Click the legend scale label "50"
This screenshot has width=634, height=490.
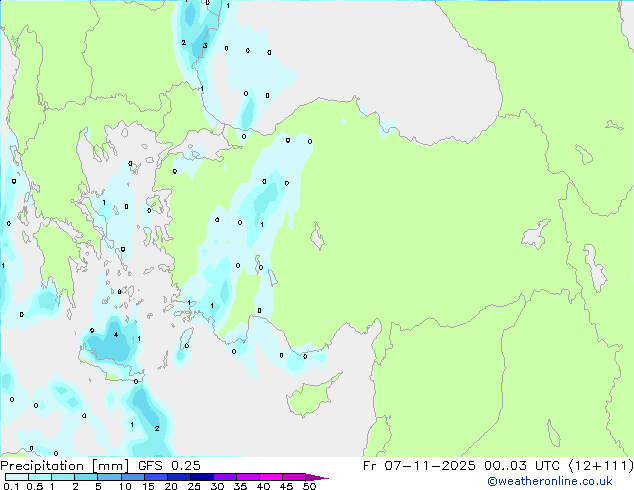point(309,486)
